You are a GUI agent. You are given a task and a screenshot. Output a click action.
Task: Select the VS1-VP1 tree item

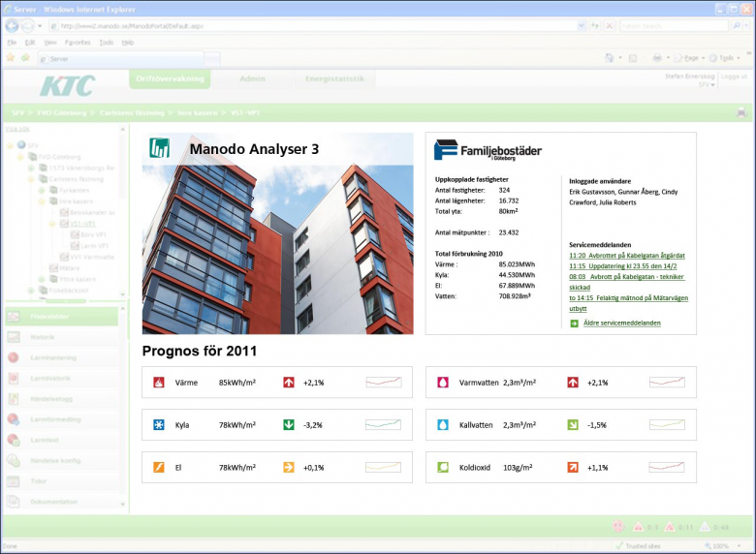point(83,224)
